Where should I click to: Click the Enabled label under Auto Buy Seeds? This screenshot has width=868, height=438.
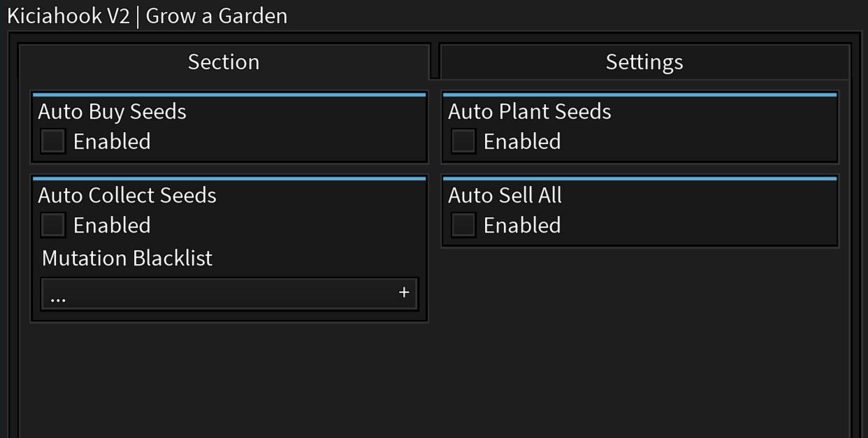(x=112, y=142)
